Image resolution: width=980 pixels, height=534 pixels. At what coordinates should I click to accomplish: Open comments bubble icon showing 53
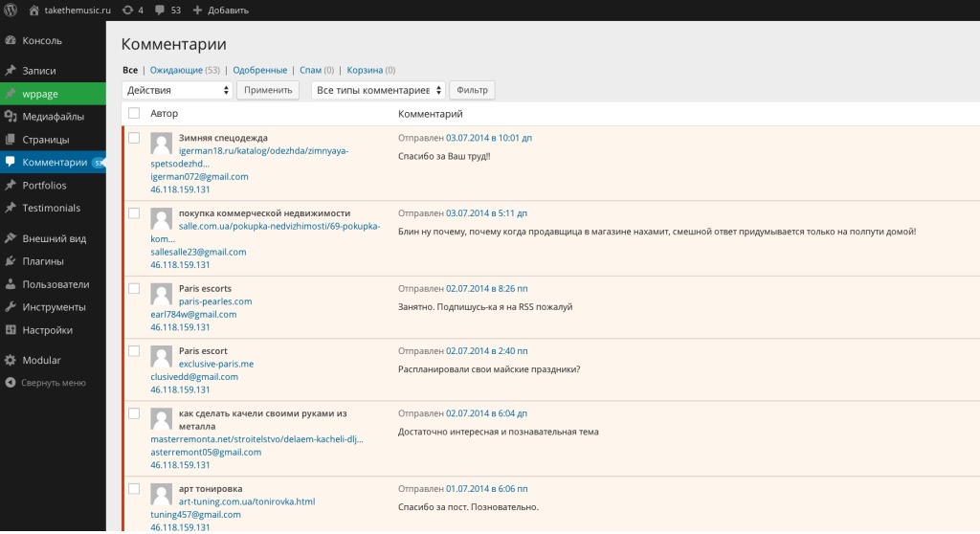coord(160,10)
